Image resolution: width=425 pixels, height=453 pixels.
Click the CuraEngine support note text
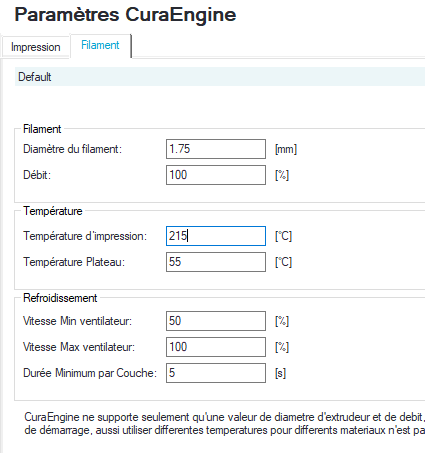pos(225,424)
